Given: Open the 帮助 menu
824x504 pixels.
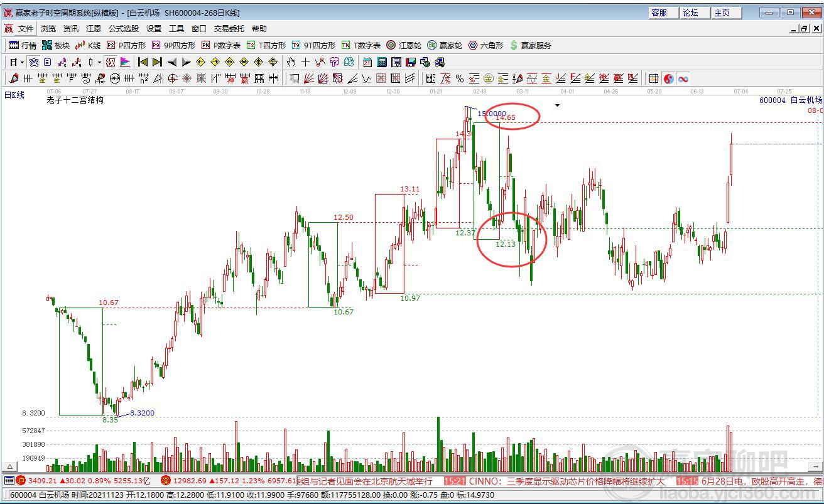Looking at the screenshot, I should [259, 28].
